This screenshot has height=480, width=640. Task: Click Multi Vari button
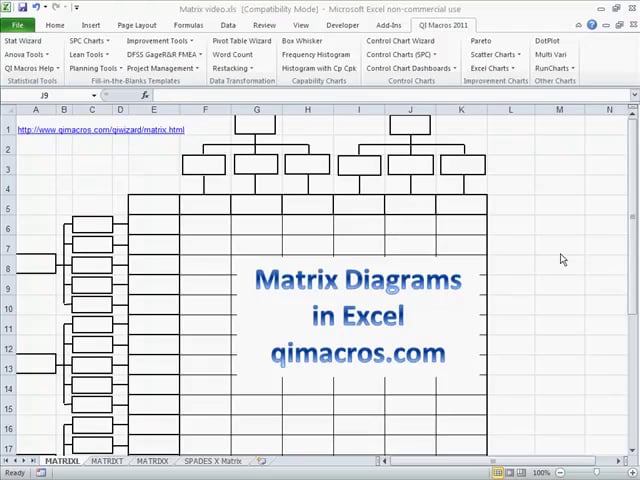(551, 54)
